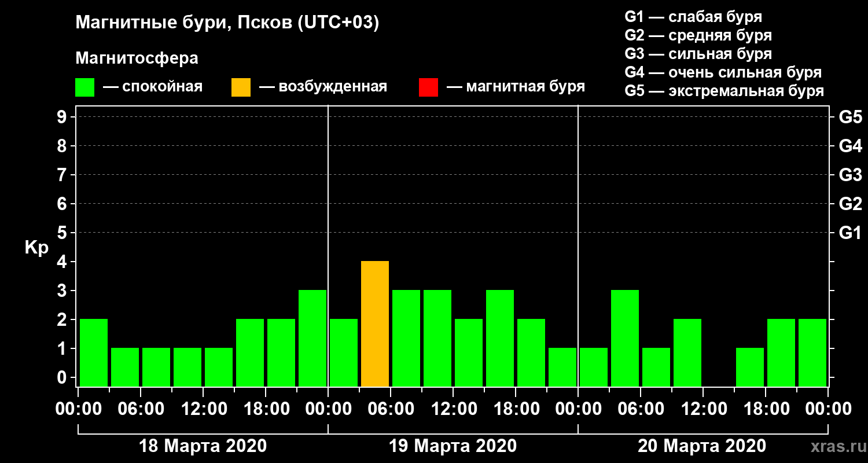The height and width of the screenshot is (463, 868).
Task: Click the last bar on 20 March, 21:00–00:00
Action: pos(812,353)
